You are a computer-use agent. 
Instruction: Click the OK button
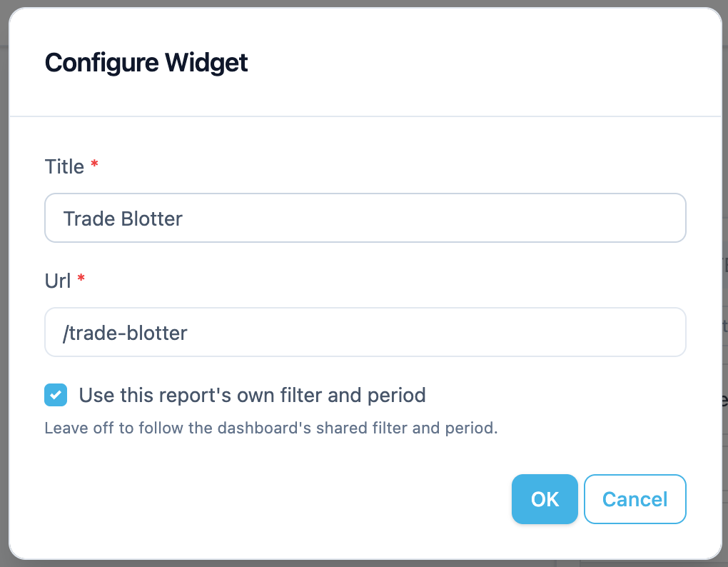coord(545,499)
